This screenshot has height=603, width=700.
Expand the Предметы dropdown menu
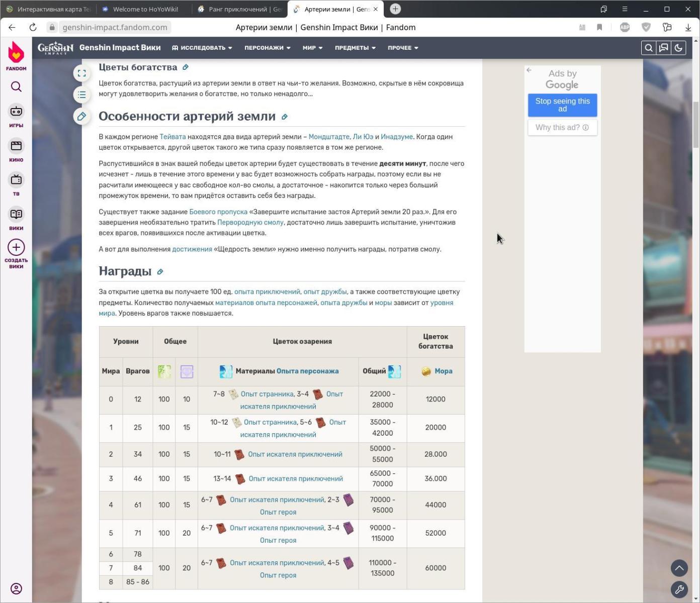click(x=355, y=48)
